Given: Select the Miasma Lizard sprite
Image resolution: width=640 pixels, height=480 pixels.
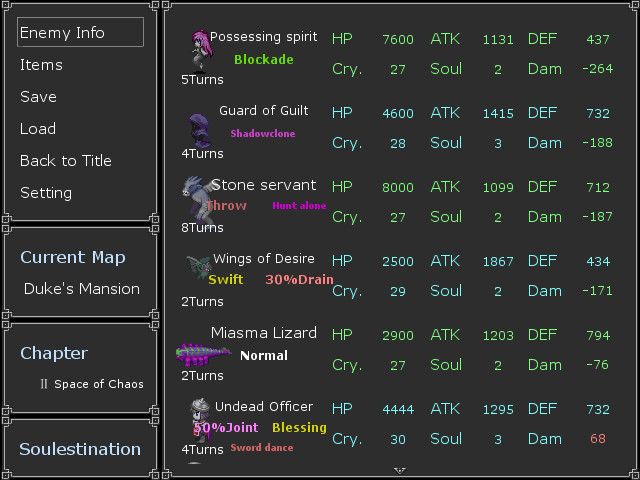Looking at the screenshot, I should pyautogui.click(x=204, y=353).
